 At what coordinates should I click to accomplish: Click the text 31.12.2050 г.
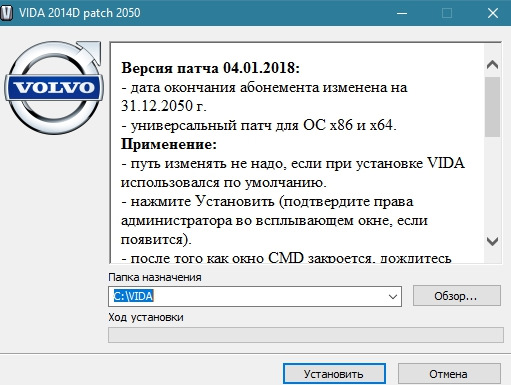pyautogui.click(x=164, y=106)
